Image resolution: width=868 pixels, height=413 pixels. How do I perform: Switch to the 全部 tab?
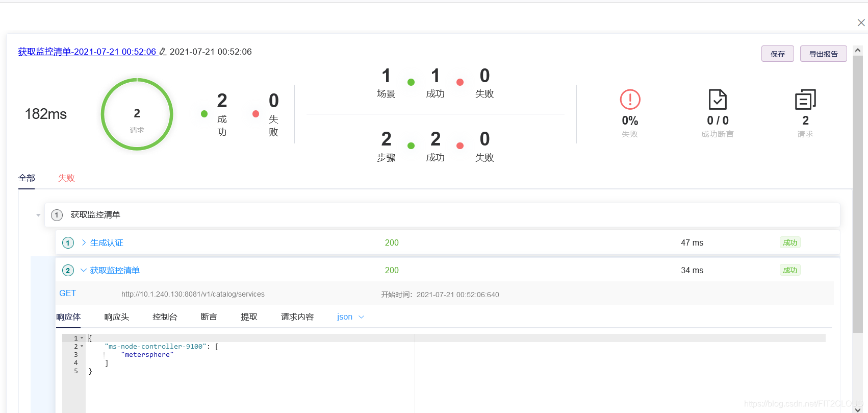click(27, 178)
